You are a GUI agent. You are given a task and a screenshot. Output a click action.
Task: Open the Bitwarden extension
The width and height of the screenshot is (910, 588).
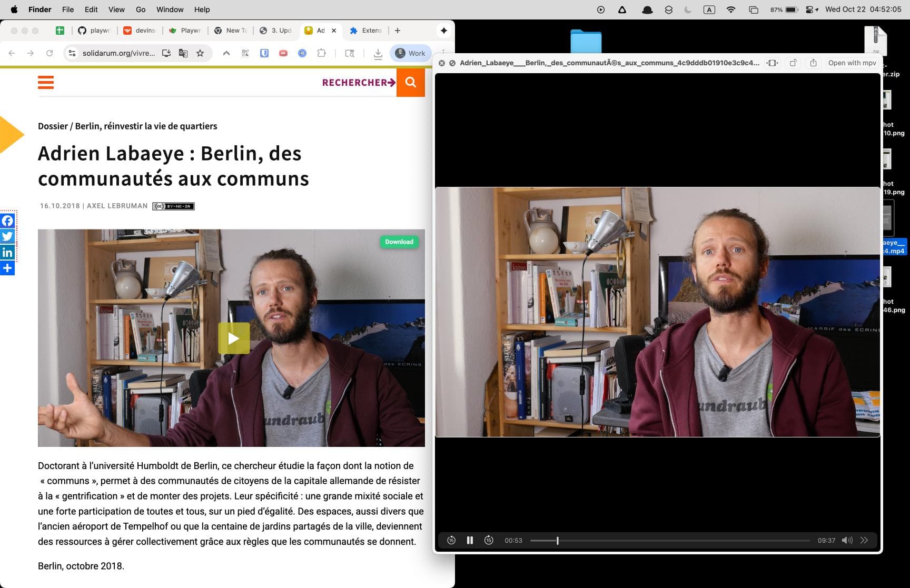point(264,53)
